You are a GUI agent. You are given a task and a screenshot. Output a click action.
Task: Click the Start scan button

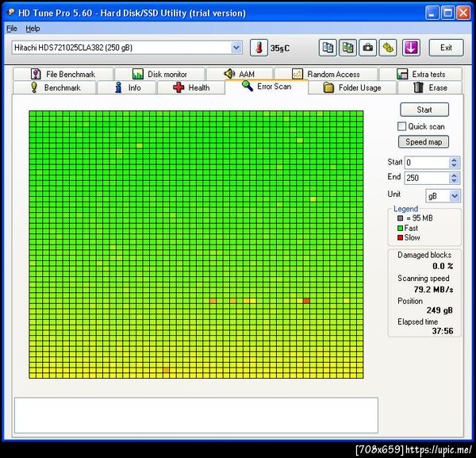[x=424, y=110]
